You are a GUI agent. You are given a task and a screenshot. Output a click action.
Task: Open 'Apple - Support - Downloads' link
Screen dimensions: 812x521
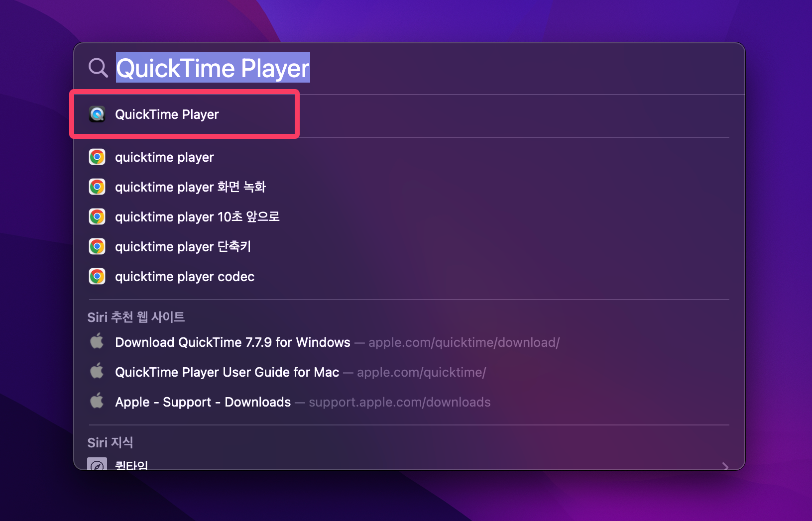click(x=203, y=402)
